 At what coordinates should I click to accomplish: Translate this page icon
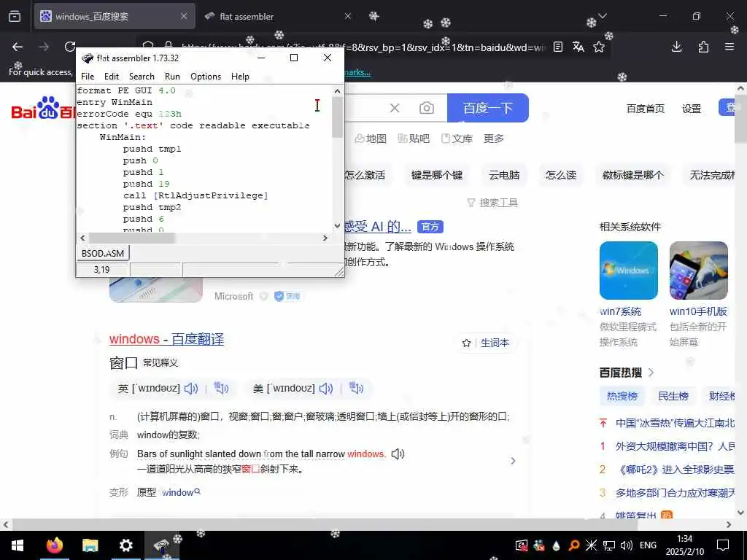pos(578,47)
